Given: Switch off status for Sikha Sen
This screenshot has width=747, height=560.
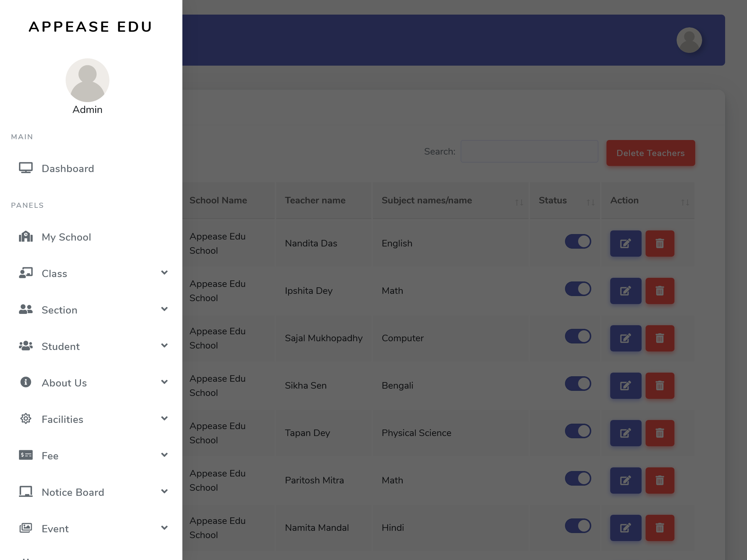Looking at the screenshot, I should pos(578,384).
